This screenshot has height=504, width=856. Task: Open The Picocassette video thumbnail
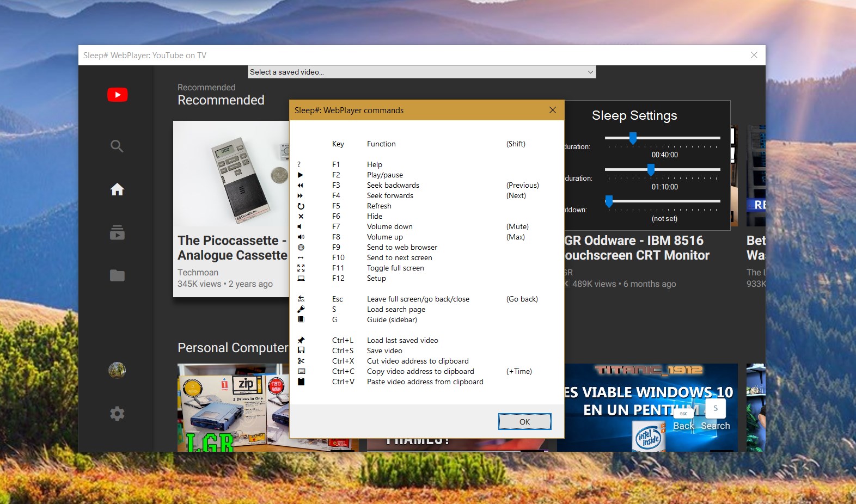tap(231, 174)
